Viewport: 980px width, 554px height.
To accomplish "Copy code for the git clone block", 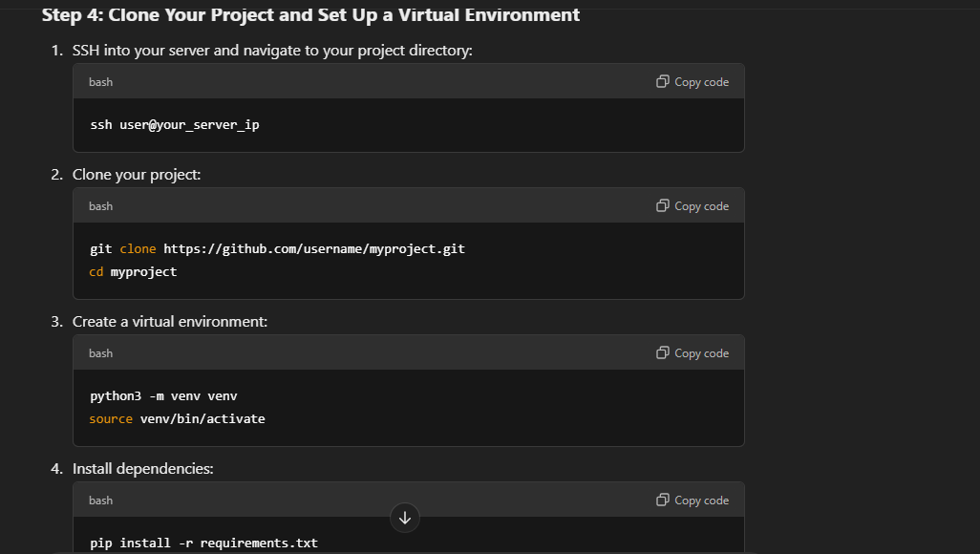I will coord(692,206).
